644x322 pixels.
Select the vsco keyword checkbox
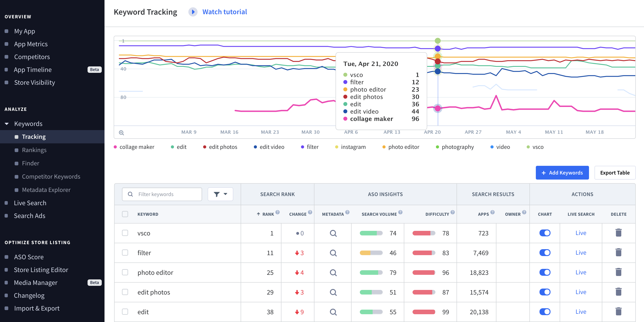(x=125, y=233)
